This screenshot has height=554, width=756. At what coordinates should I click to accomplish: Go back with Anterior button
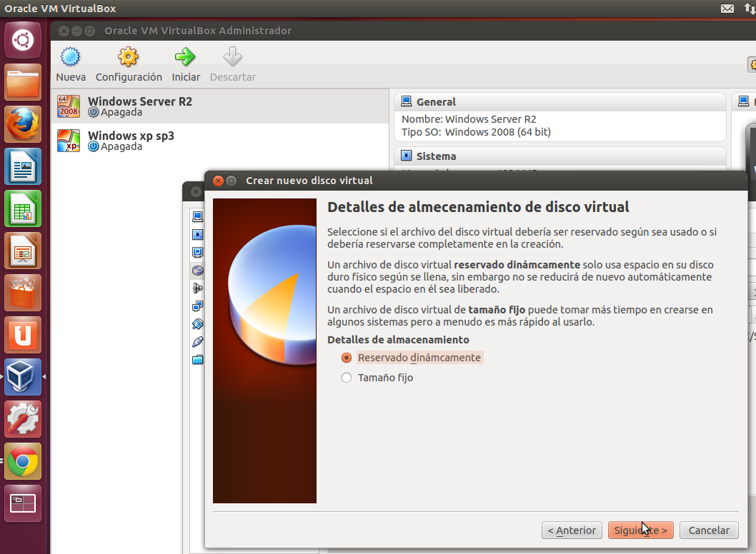(x=572, y=530)
